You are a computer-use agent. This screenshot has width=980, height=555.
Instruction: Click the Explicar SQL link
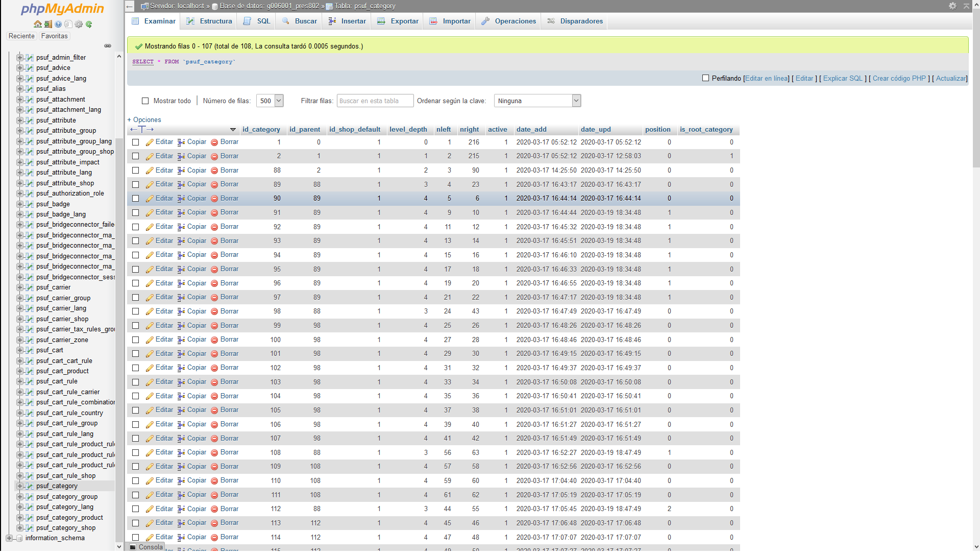coord(842,78)
